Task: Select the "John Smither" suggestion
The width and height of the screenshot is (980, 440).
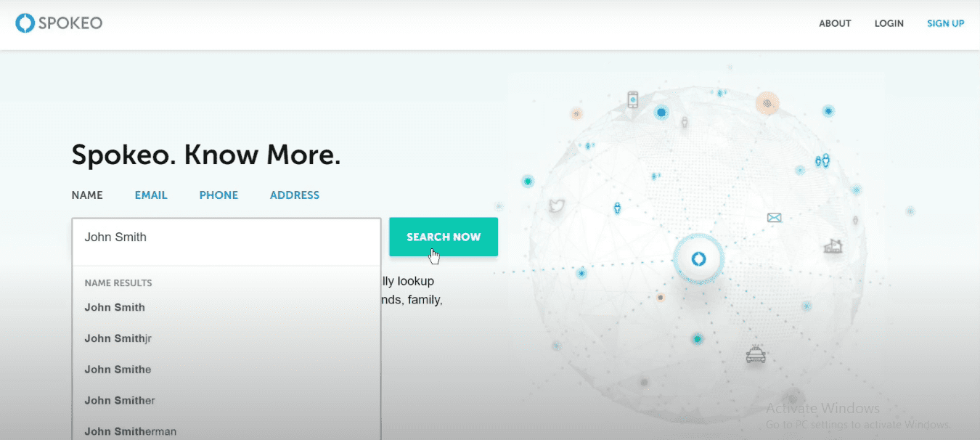Action: [120, 401]
